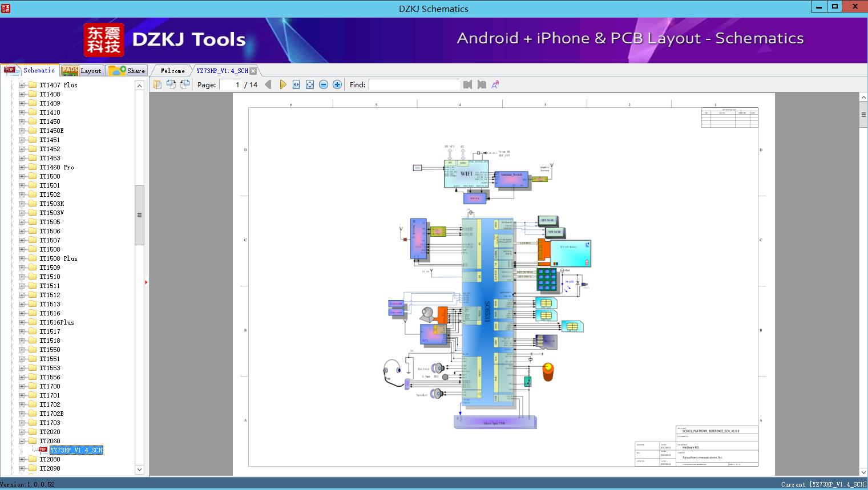Screen dimensions: 868x490
Task: Click the document copy icon in PDF toolbar
Action: coord(157,84)
